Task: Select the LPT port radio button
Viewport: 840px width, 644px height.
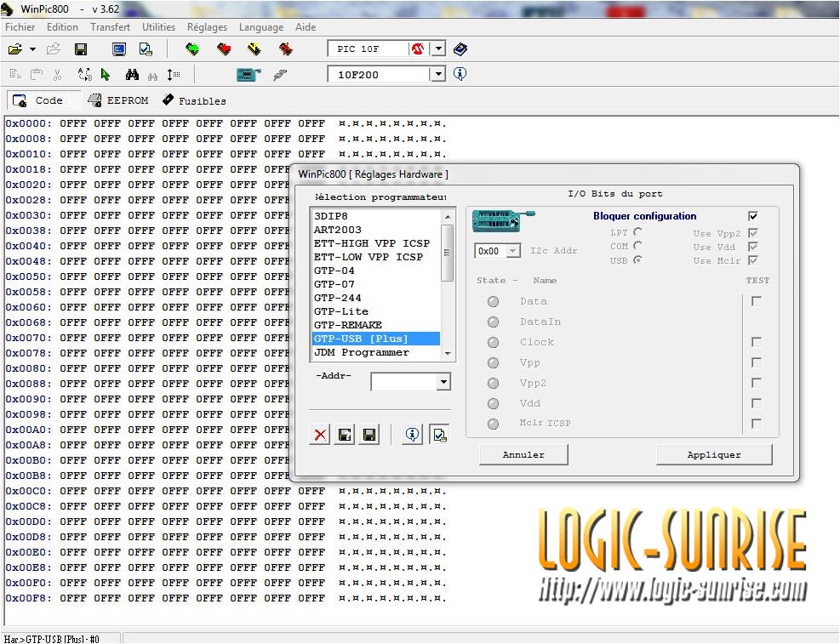Action: point(637,231)
